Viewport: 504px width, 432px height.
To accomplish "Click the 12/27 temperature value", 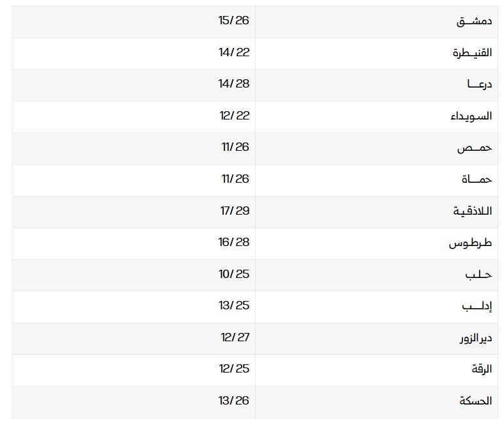I will [x=233, y=337].
